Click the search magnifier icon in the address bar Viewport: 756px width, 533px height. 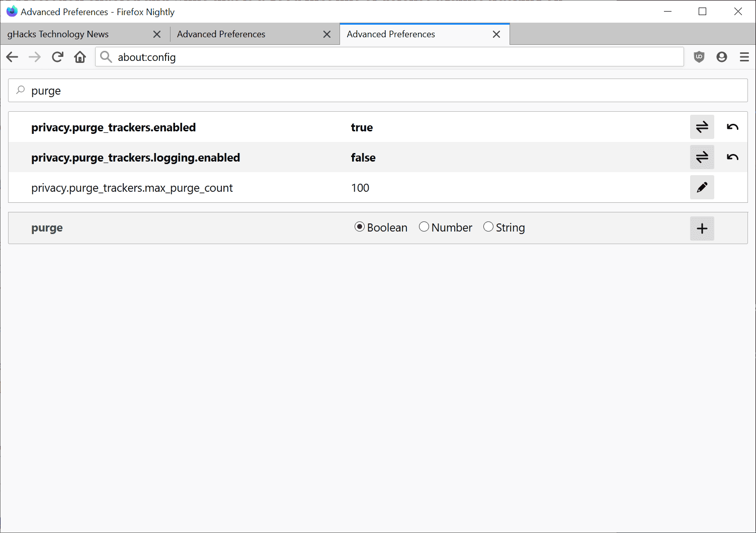(x=106, y=57)
